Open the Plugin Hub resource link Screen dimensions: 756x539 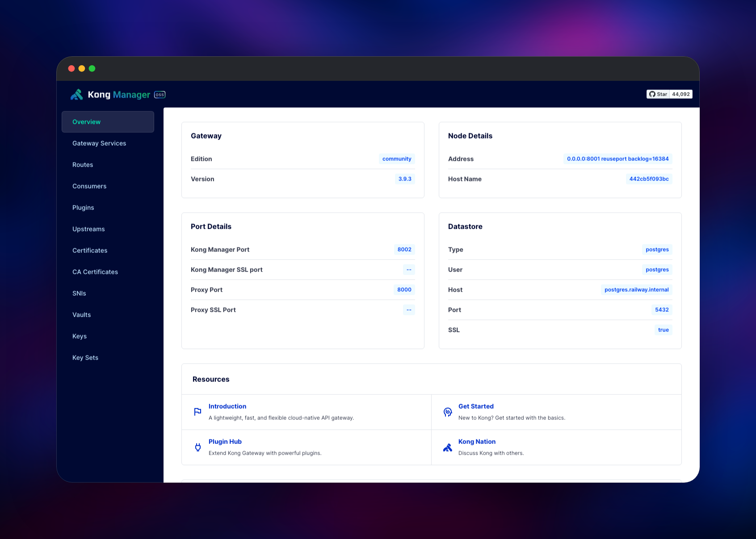(225, 442)
